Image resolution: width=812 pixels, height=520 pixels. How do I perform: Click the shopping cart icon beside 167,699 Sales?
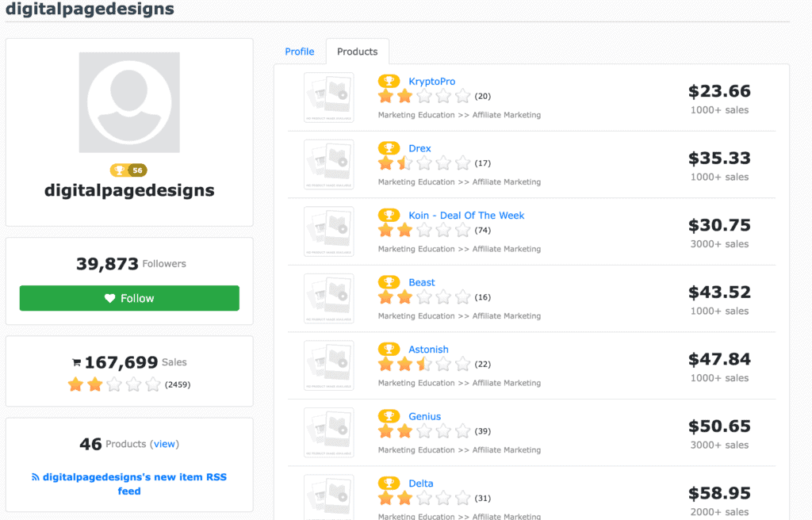(x=76, y=363)
